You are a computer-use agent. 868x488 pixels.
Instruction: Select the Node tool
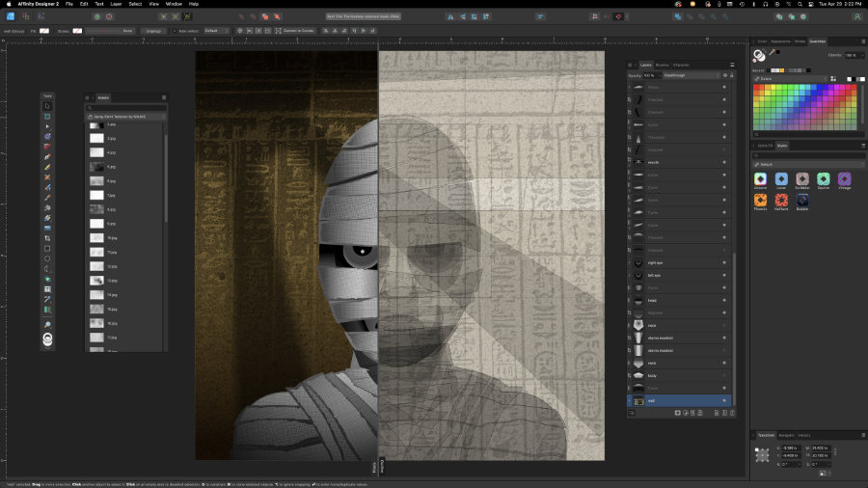point(47,126)
